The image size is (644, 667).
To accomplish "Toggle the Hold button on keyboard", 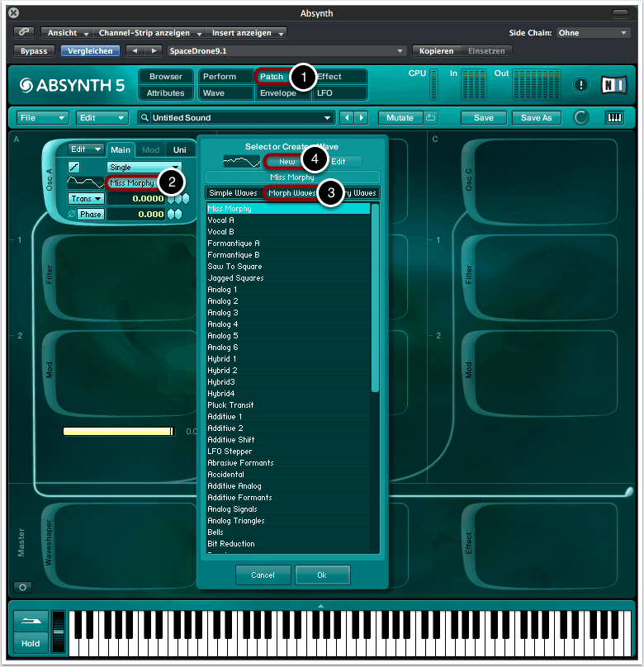I will [31, 644].
